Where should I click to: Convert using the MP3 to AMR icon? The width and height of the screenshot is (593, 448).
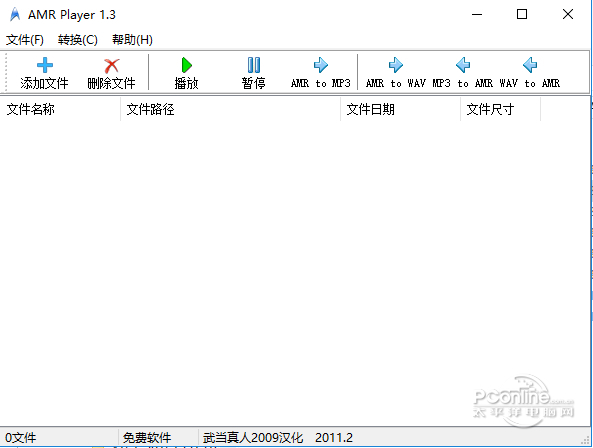pyautogui.click(x=463, y=65)
